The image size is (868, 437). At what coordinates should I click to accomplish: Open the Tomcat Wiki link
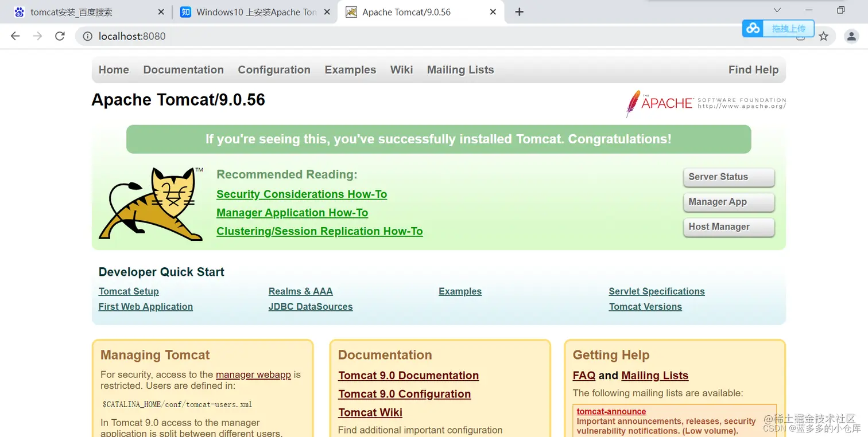370,412
